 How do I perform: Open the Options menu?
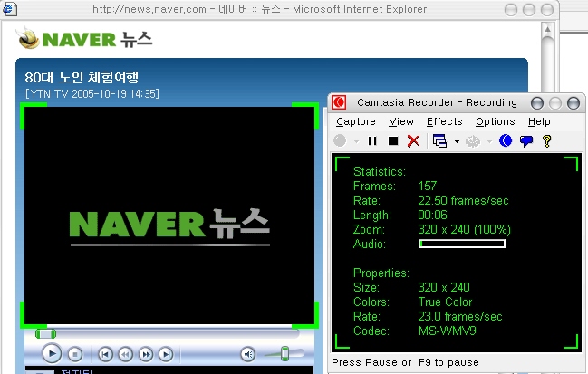tap(495, 121)
